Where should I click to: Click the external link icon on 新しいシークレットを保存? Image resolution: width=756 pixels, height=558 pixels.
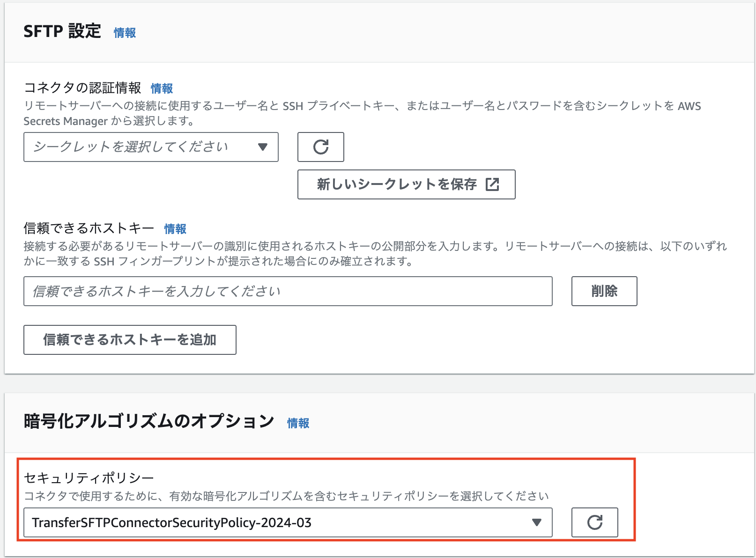point(492,184)
